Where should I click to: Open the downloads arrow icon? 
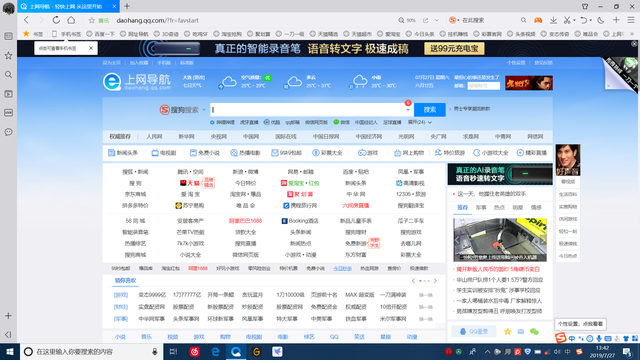pos(553,20)
